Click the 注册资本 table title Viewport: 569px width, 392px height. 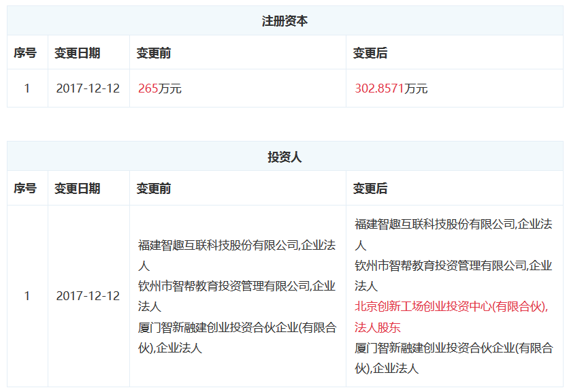[x=284, y=21]
